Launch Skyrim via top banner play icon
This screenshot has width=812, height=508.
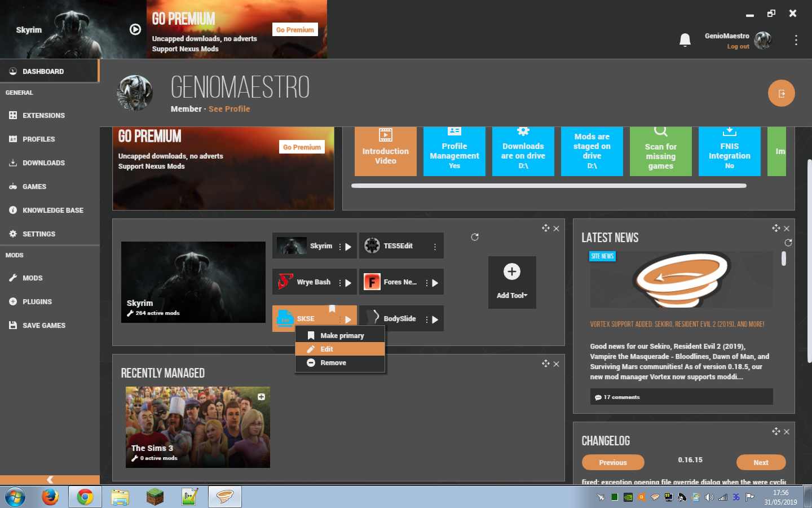[x=135, y=29]
